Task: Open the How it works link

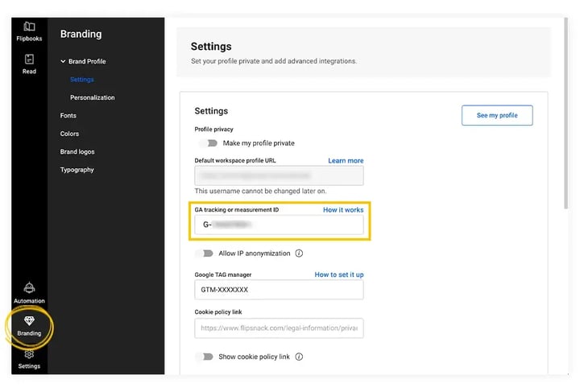Action: (x=343, y=210)
